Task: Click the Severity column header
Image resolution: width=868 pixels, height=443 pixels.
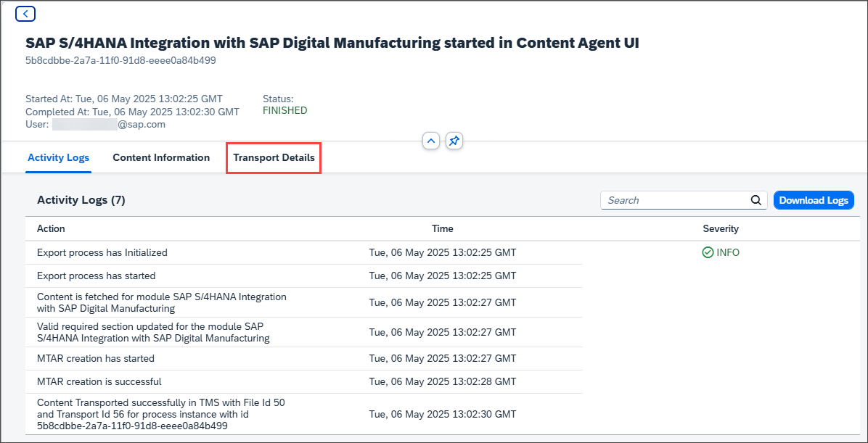Action: [721, 228]
